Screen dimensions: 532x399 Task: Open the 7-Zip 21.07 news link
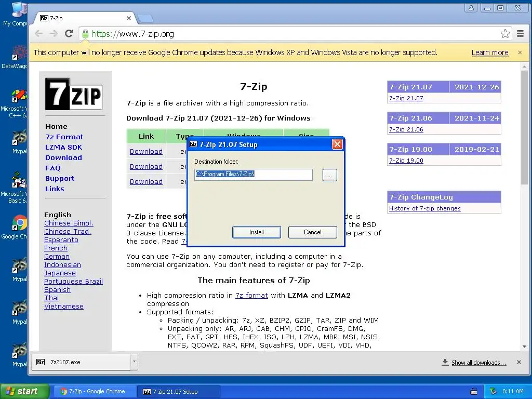pyautogui.click(x=406, y=98)
